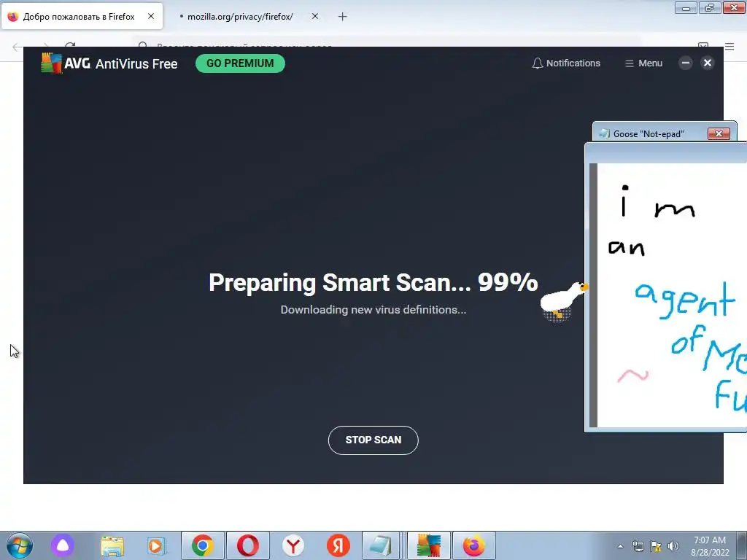Viewport: 747px width, 560px height.
Task: Select the notepad taskbar icon
Action: pos(381,545)
